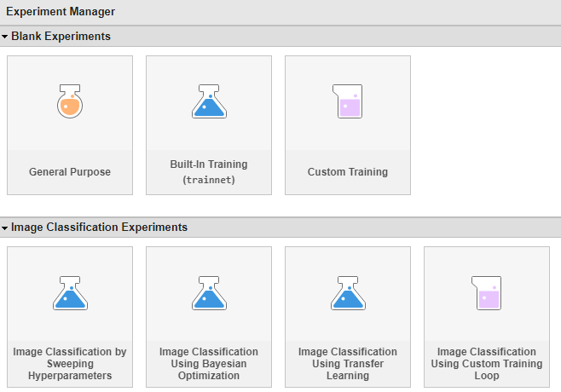The image size is (561, 392).
Task: Click the blue flask Built-In Training icon
Action: point(209,102)
